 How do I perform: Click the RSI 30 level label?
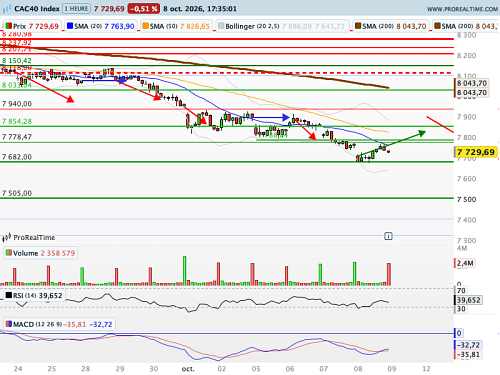(x=461, y=309)
